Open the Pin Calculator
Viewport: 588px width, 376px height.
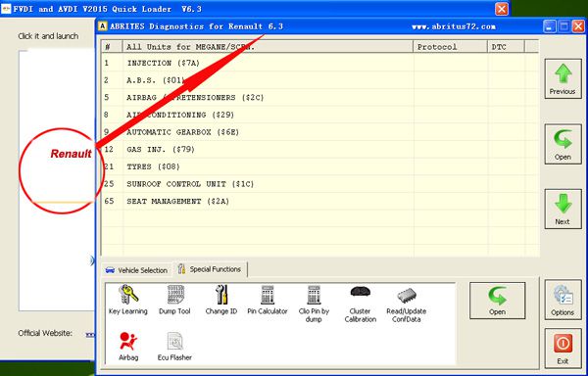point(268,300)
